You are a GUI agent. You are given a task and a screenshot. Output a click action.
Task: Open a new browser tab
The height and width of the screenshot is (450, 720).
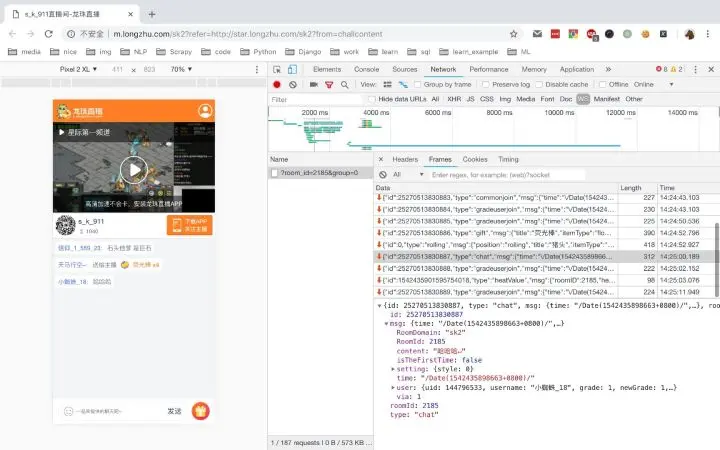(152, 14)
